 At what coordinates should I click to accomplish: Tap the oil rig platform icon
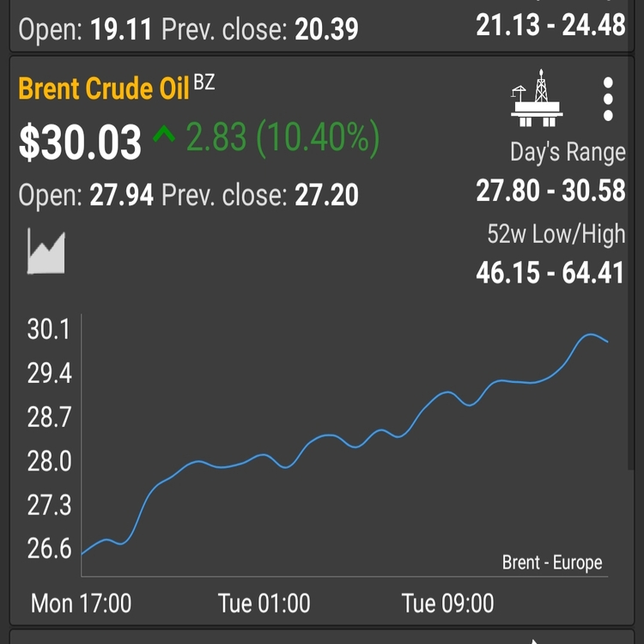click(537, 98)
